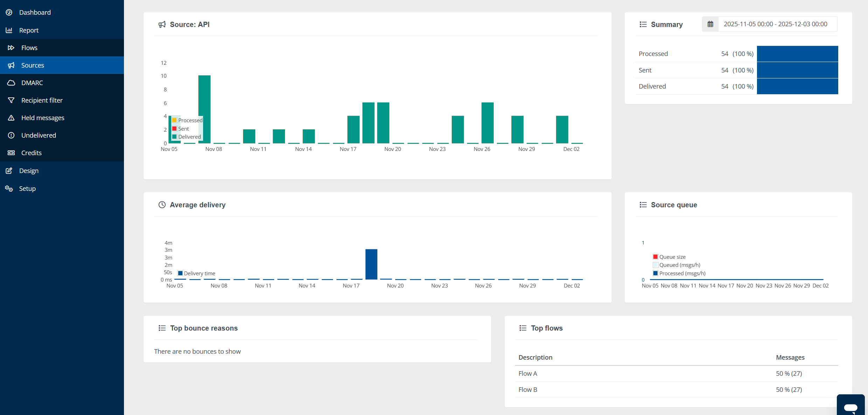Click the Dashboard gauge icon
This screenshot has width=868, height=415.
point(9,12)
